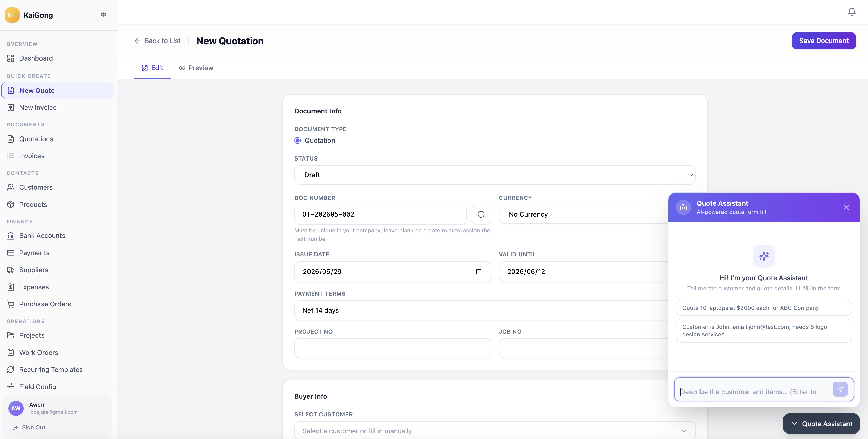Click the Save Document button
This screenshot has width=868, height=439.
tap(823, 41)
